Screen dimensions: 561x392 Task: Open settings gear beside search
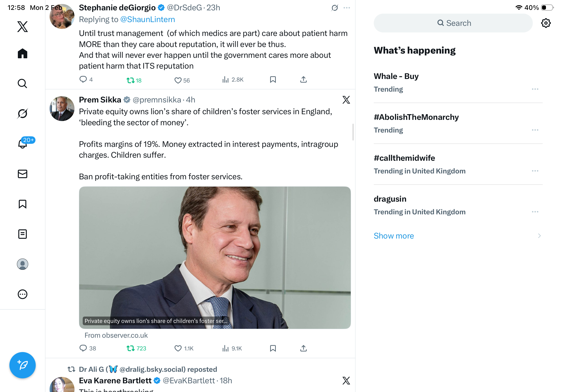tap(545, 23)
